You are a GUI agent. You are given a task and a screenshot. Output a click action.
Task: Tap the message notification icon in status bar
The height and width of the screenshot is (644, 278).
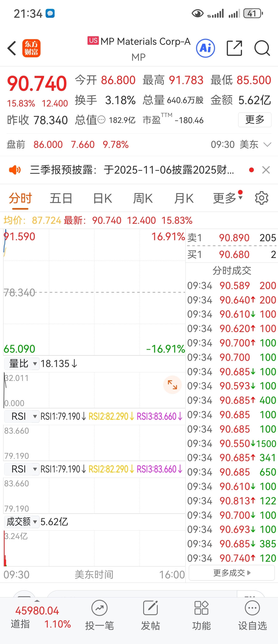50,13
